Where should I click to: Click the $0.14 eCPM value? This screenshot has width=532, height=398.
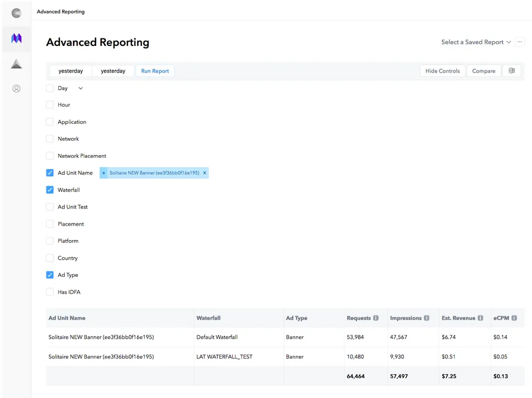tap(500, 337)
